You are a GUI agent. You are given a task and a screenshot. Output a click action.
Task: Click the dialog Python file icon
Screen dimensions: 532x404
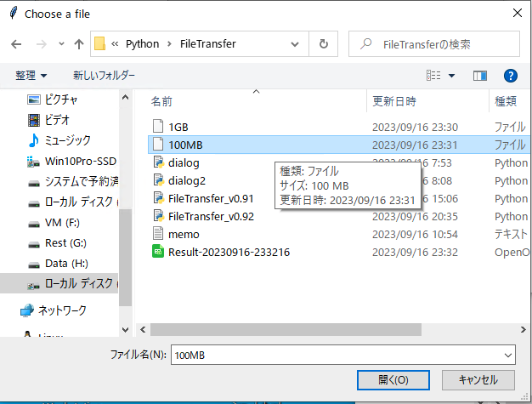click(158, 162)
